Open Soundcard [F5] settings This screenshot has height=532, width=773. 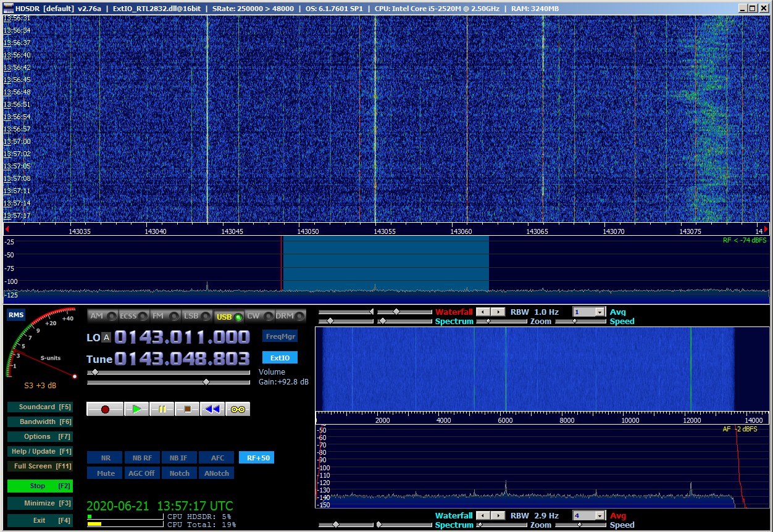(40, 407)
